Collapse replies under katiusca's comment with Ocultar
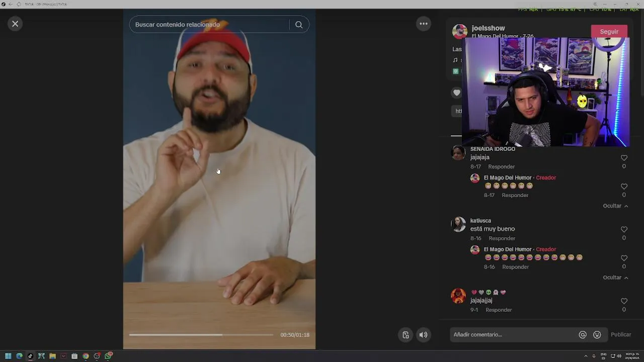 [x=615, y=278]
